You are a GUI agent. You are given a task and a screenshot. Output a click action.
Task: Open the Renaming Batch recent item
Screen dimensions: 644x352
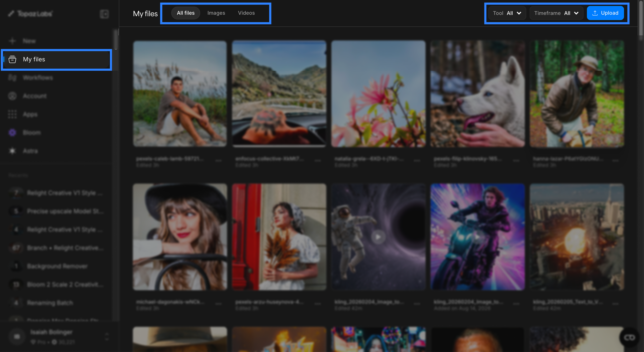(x=56, y=303)
